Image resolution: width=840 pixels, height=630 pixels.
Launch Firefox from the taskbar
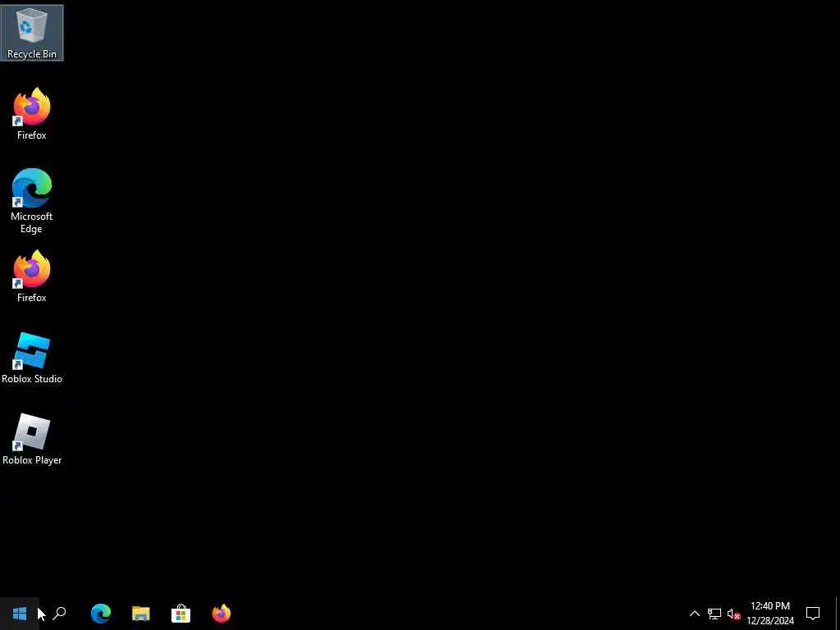(x=221, y=614)
